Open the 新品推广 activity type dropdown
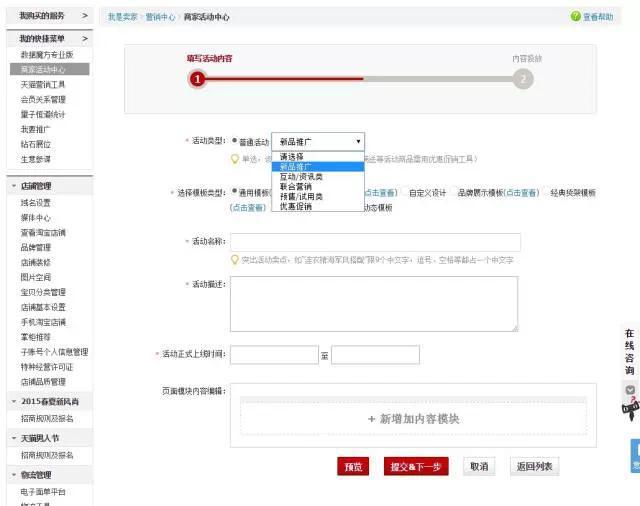The height and width of the screenshot is (506, 640). tap(318, 142)
